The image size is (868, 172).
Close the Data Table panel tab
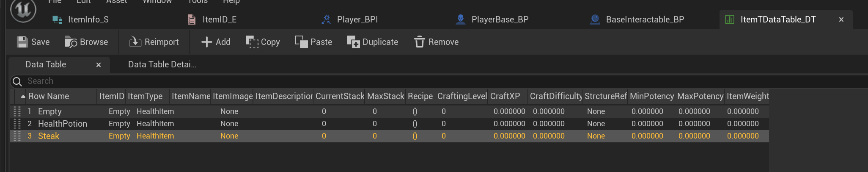click(99, 65)
